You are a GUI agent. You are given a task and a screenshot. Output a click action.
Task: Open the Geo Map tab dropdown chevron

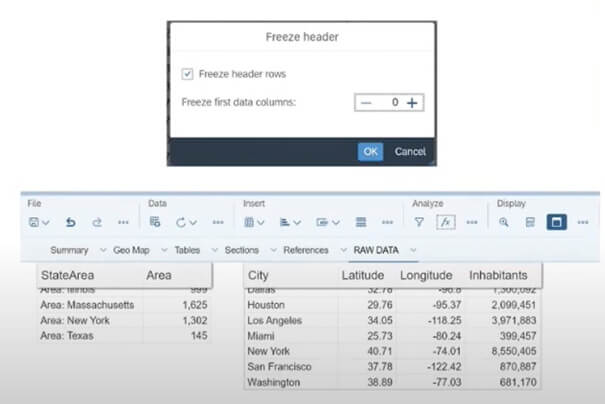[164, 250]
